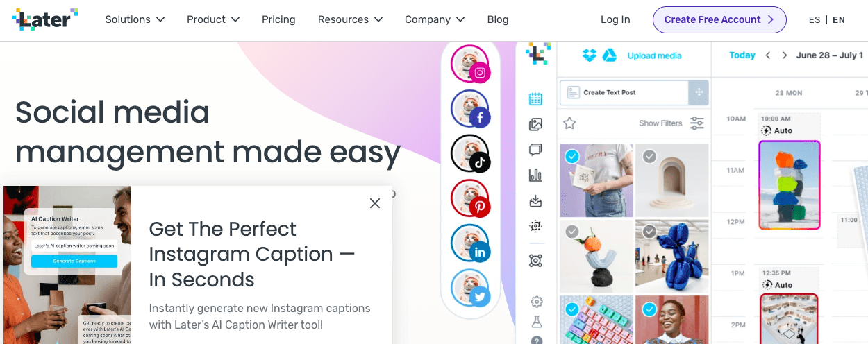Select the TikTok profile avatar
The image size is (868, 344).
(471, 154)
